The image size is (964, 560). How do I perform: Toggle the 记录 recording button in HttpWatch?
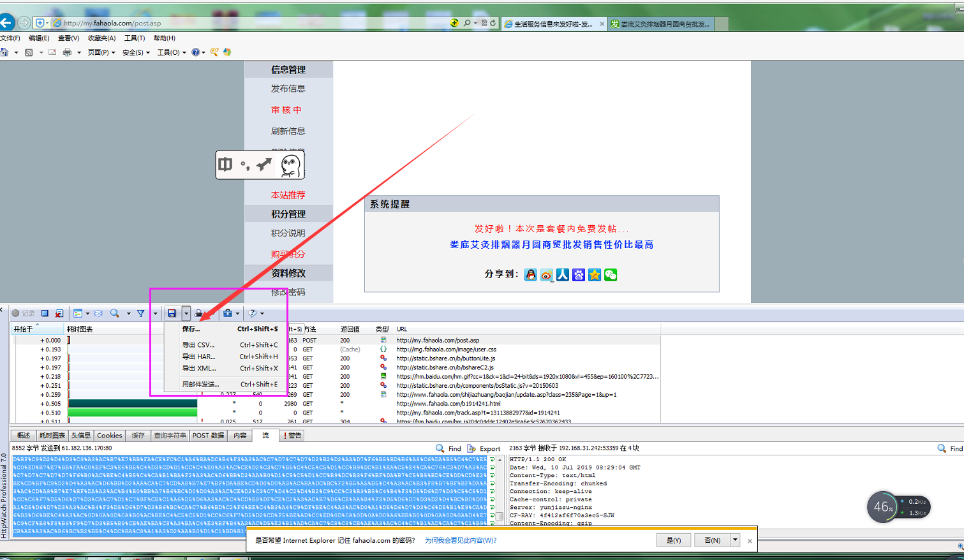click(x=24, y=313)
